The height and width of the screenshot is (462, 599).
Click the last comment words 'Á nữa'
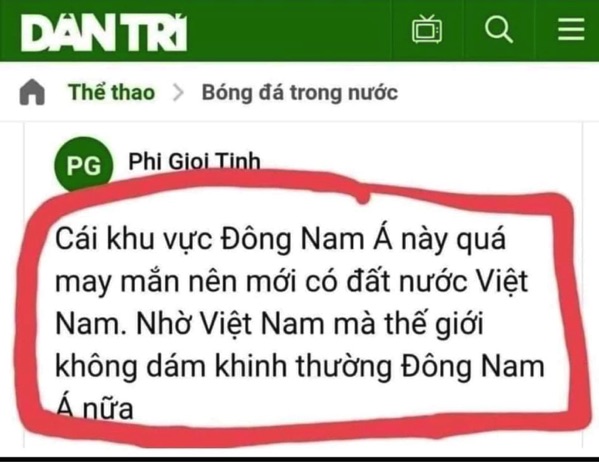coord(94,409)
